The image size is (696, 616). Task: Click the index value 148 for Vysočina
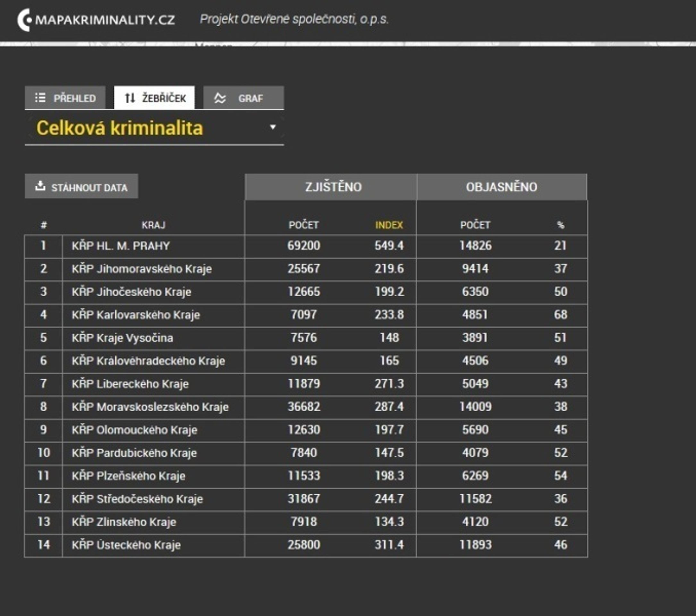(389, 338)
